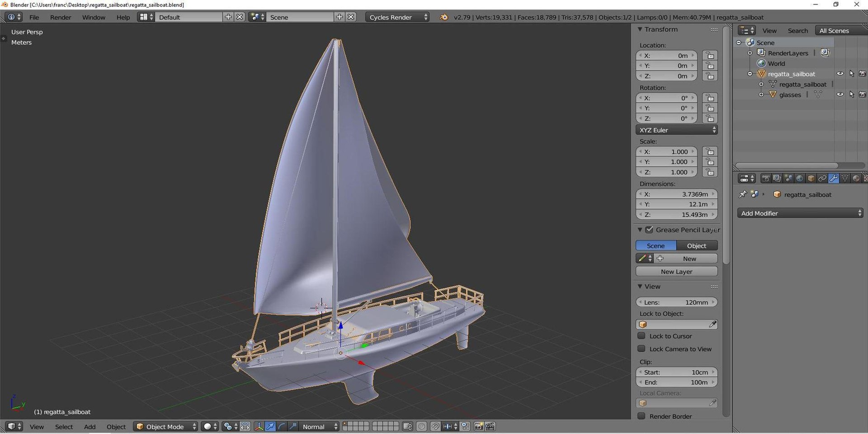
Task: Open the mesh Data triangle tab
Action: [x=844, y=179]
